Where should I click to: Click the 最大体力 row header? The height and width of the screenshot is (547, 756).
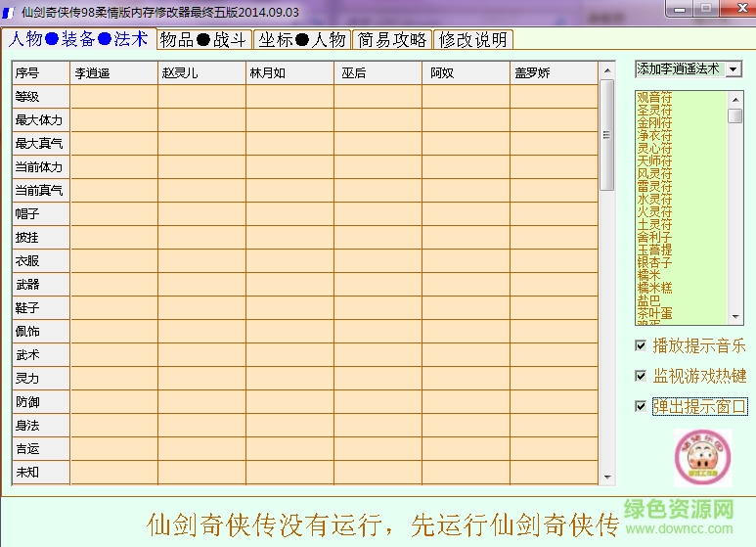tap(41, 120)
